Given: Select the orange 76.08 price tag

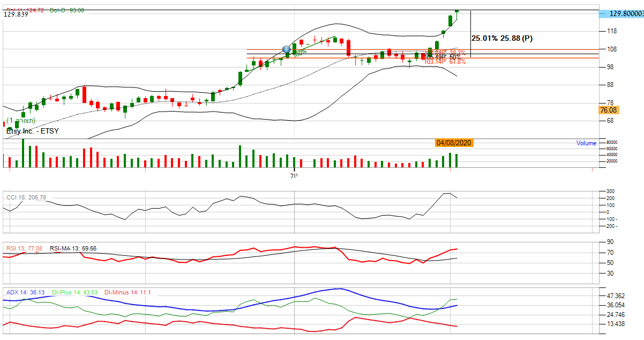Looking at the screenshot, I should coord(608,110).
